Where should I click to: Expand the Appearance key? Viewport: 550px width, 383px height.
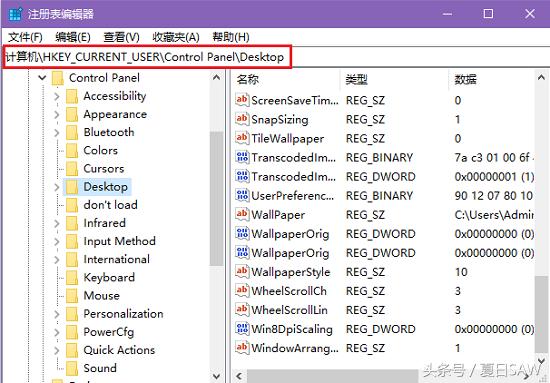[x=57, y=114]
